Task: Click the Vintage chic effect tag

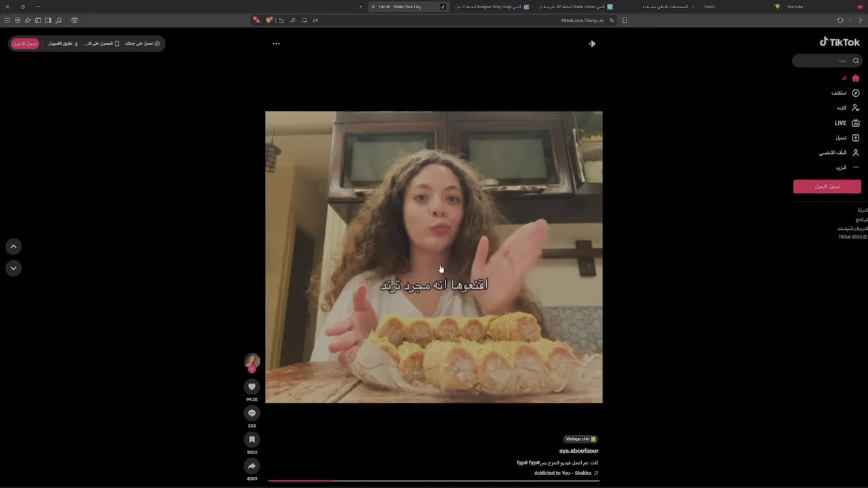Action: pyautogui.click(x=581, y=439)
